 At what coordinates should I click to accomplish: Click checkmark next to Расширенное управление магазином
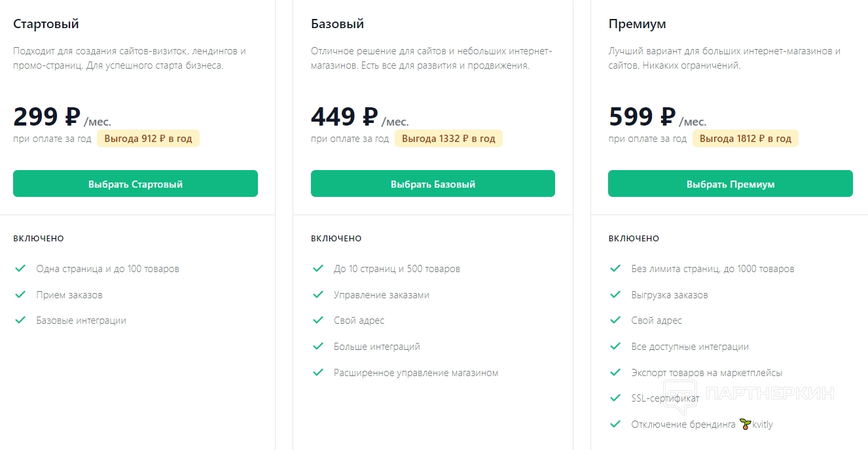pos(318,372)
